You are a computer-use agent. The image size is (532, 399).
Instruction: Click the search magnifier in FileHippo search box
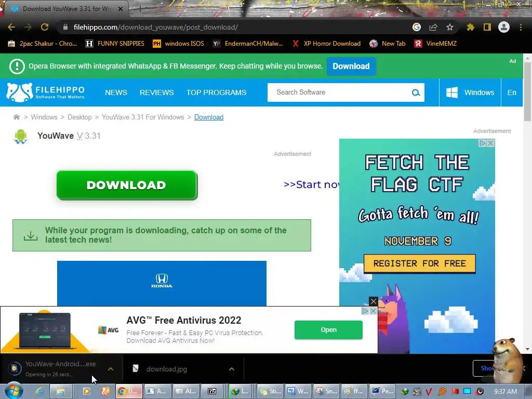point(416,92)
